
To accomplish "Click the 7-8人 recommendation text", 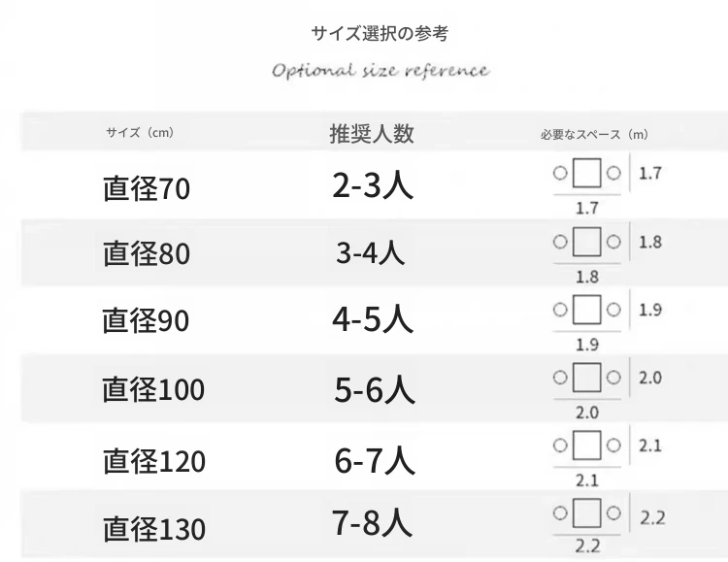I will pyautogui.click(x=372, y=522).
